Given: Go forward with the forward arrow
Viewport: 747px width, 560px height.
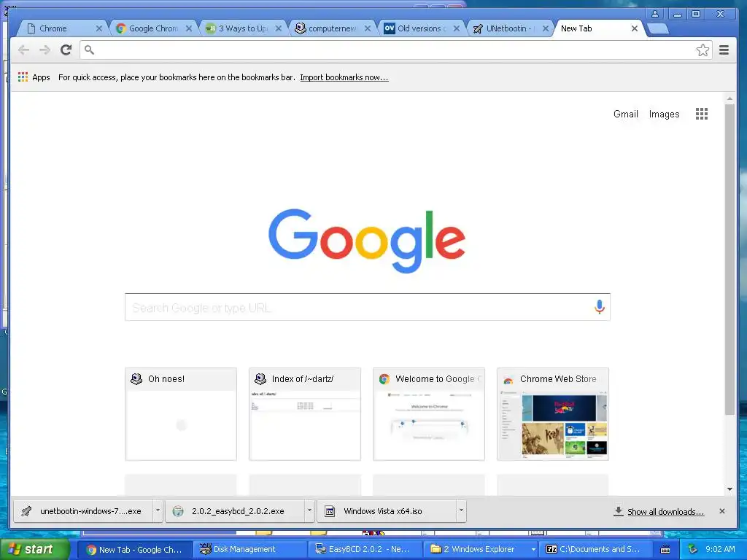Looking at the screenshot, I should point(44,50).
